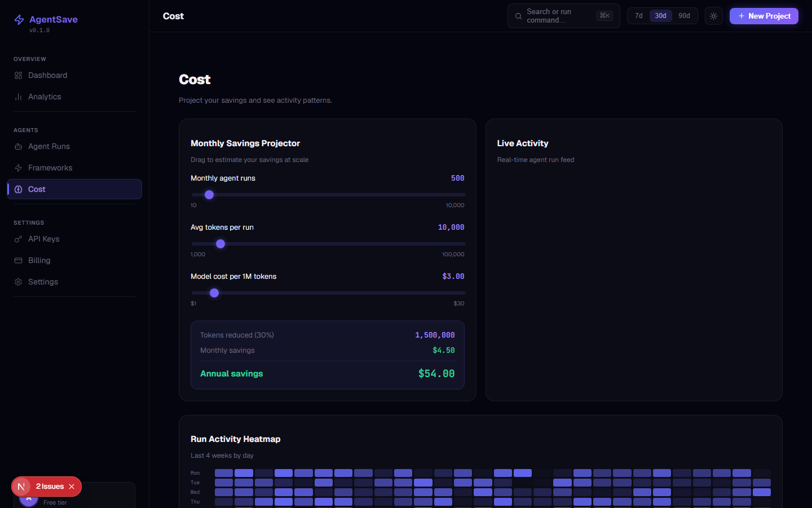Select the 7d time range
The image size is (812, 508).
tap(639, 16)
